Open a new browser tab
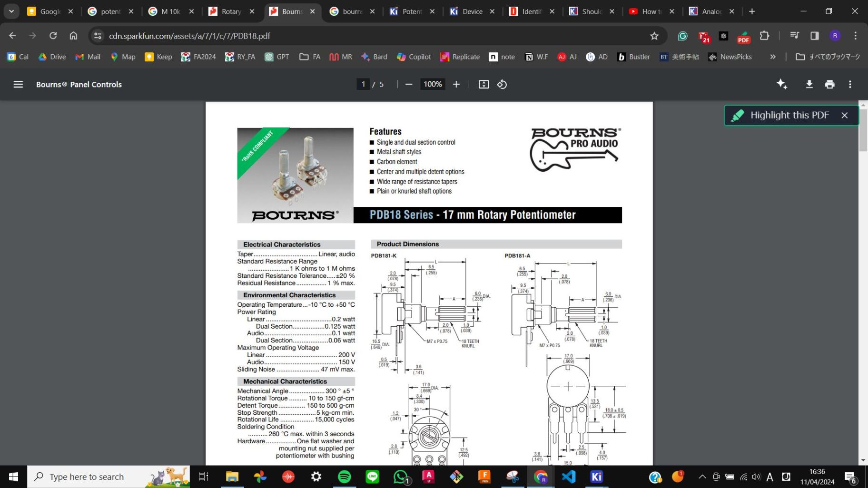This screenshot has height=488, width=868. pos(752,11)
